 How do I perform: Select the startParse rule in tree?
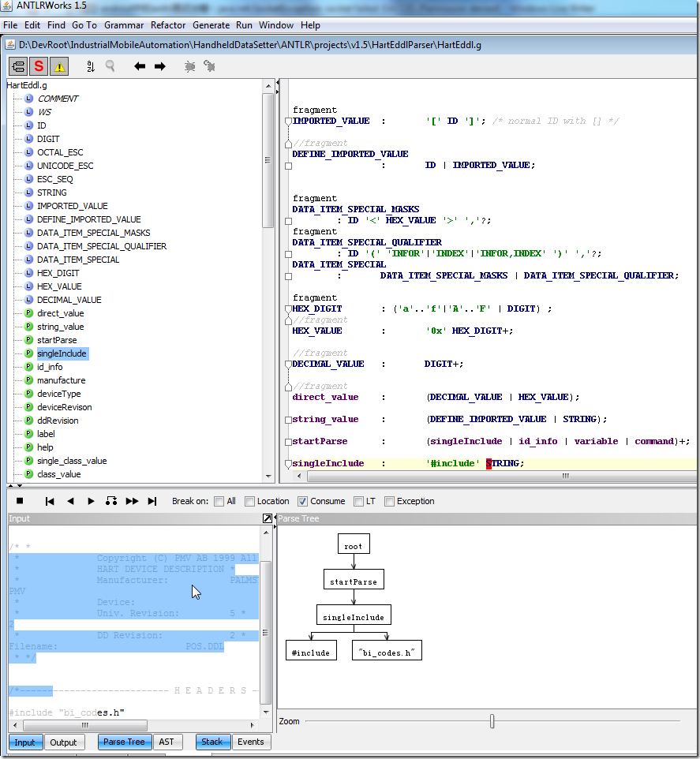57,340
